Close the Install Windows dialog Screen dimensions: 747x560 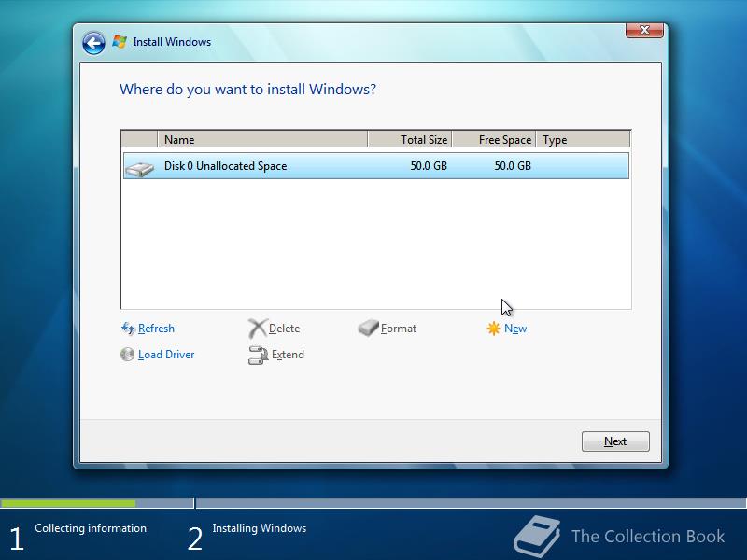point(644,30)
